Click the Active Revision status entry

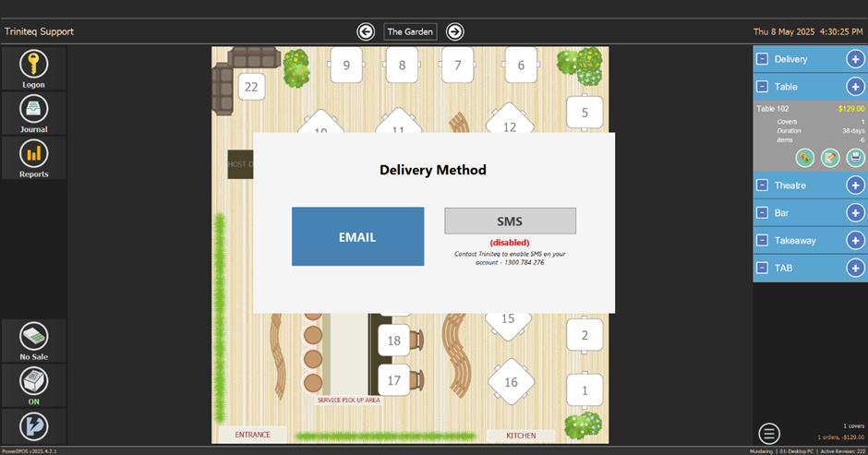(x=842, y=451)
